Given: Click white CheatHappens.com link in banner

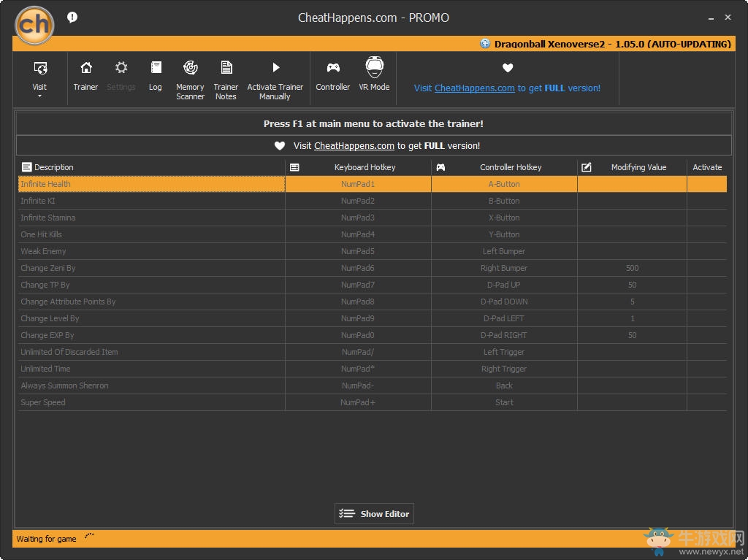Looking at the screenshot, I should point(354,145).
